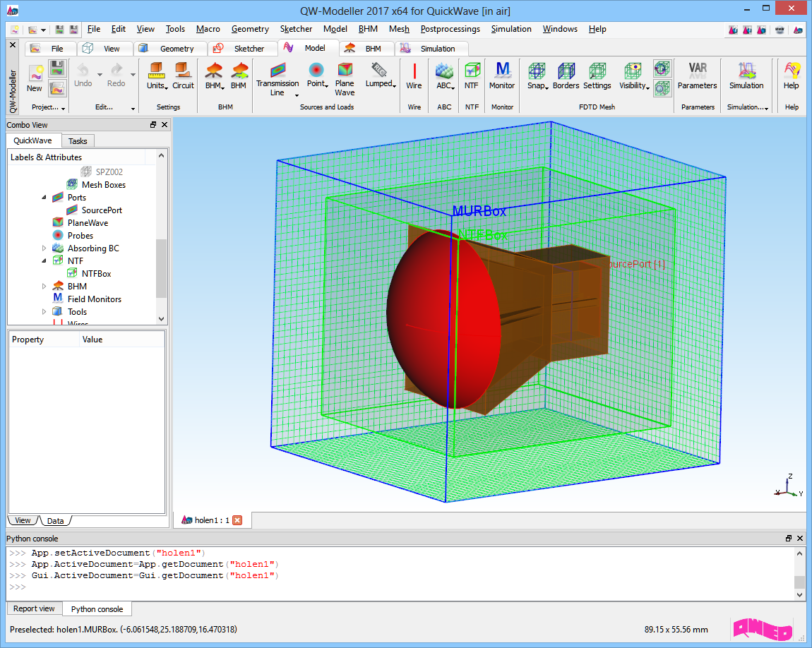Click the Python console scrollbar up arrow
Screen dimensions: 812x648
pyautogui.click(x=799, y=553)
